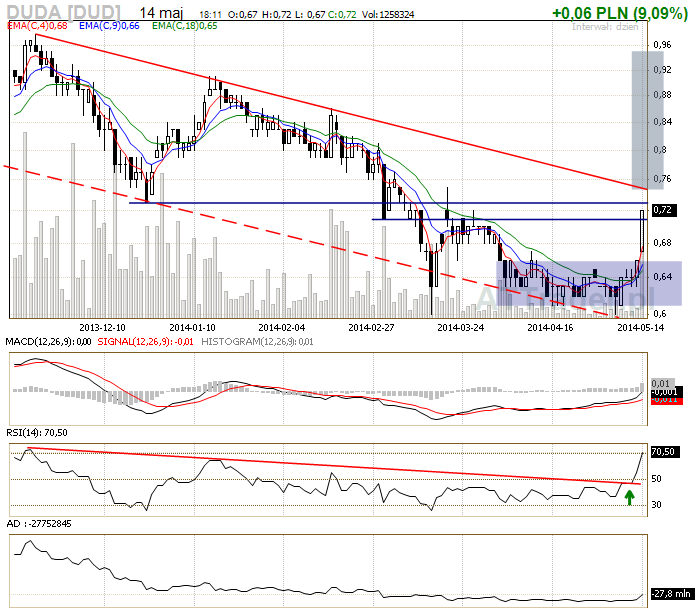Click the 2014-01-10 date axis label
This screenshot has height=613, width=700.
(x=192, y=328)
